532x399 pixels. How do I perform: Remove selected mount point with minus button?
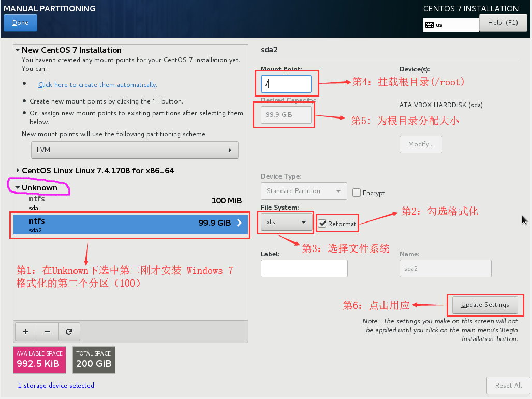[48, 332]
